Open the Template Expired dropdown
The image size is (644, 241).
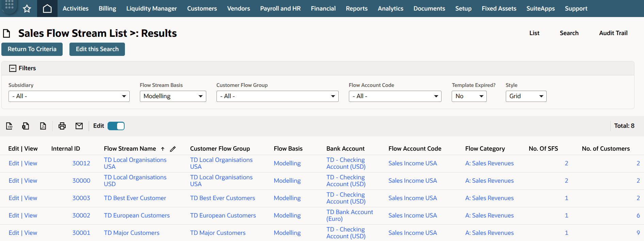pyautogui.click(x=469, y=96)
